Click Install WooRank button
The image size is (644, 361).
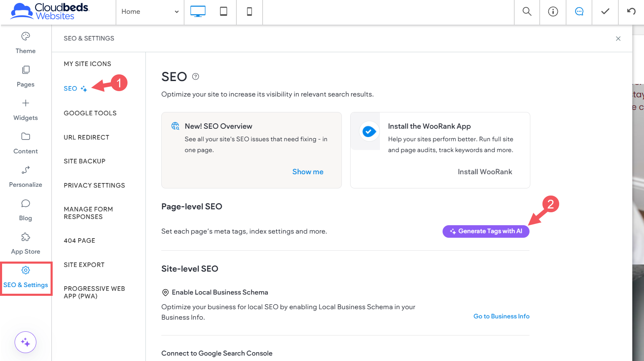pyautogui.click(x=485, y=172)
